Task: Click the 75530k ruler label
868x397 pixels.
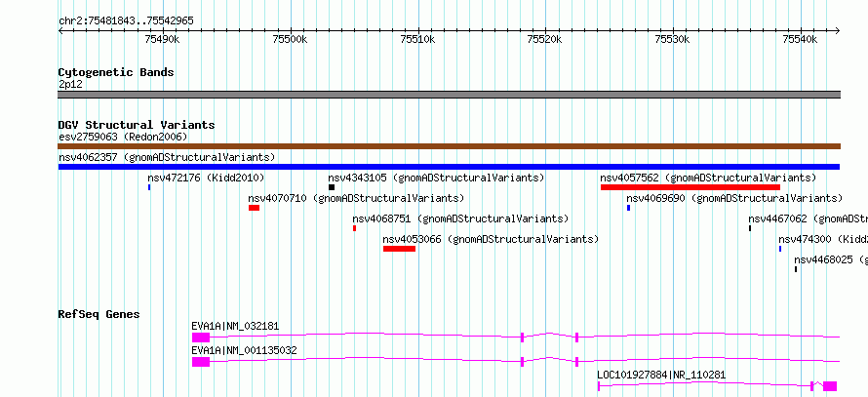Action: tap(672, 39)
